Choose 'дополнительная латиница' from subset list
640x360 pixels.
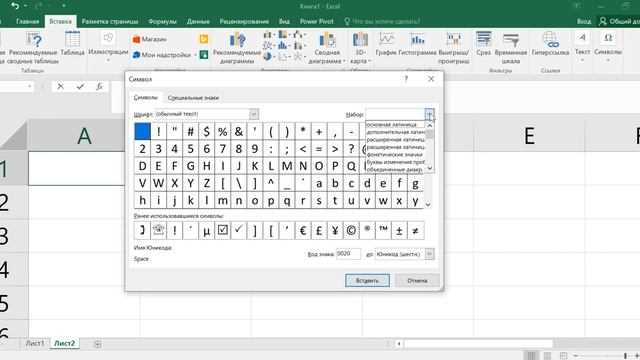click(396, 132)
